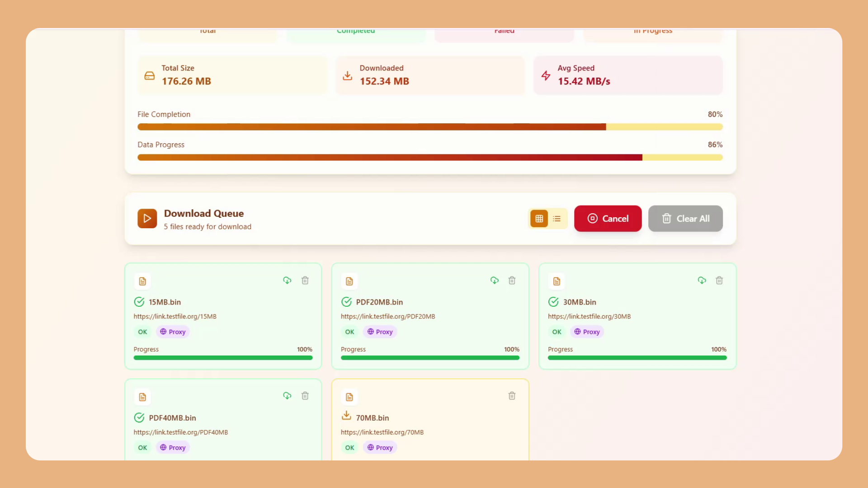The image size is (868, 488).
Task: Click the File Completion progress bar
Action: pyautogui.click(x=429, y=127)
